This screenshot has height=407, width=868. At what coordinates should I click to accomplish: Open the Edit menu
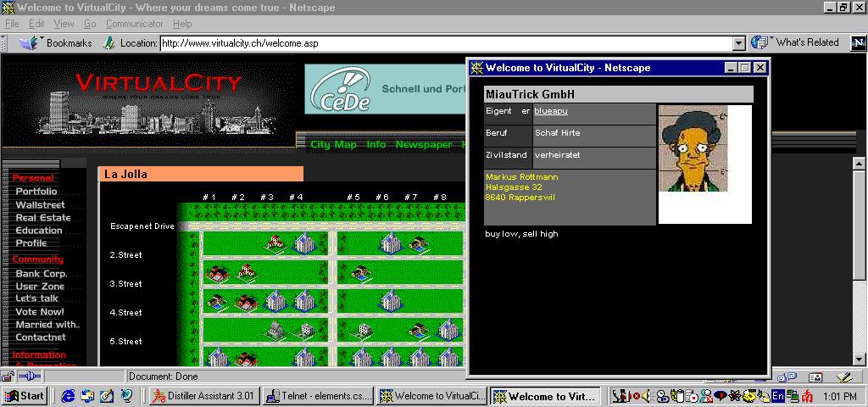coord(36,24)
